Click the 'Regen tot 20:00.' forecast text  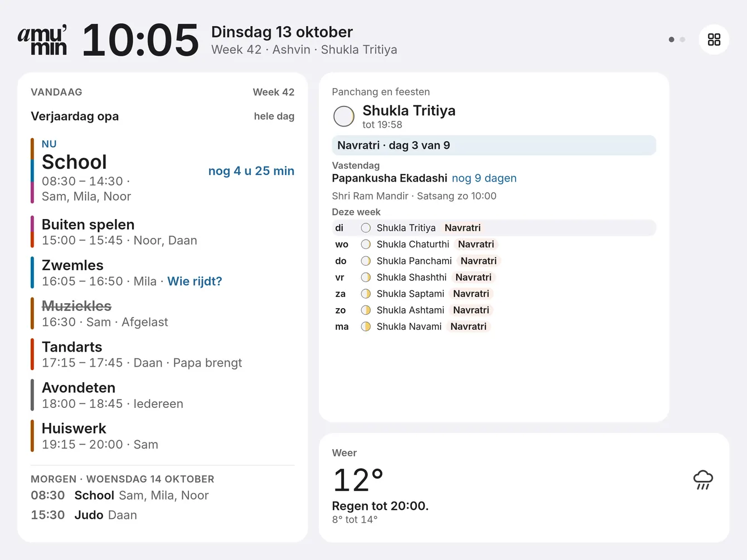[x=380, y=506]
